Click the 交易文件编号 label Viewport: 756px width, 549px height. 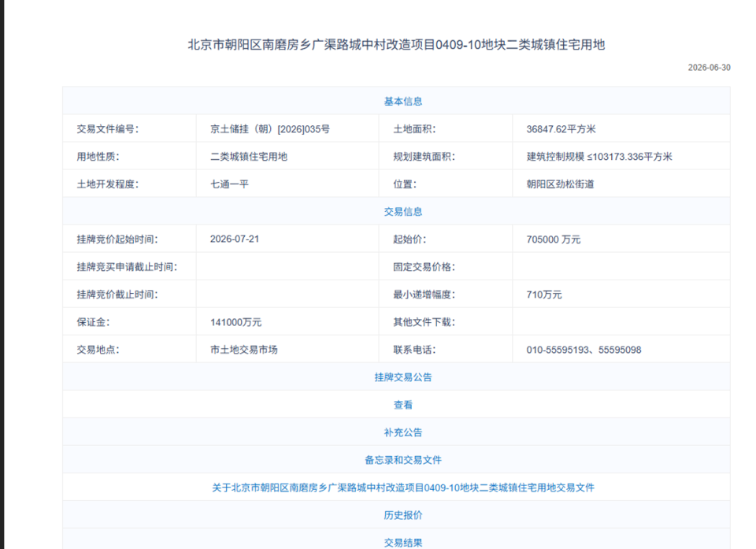108,129
